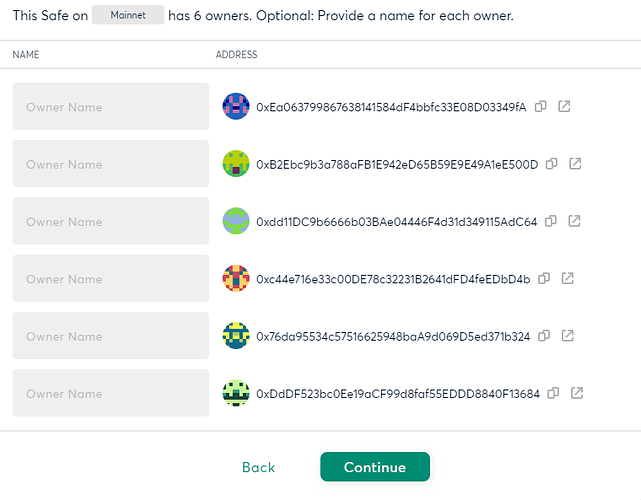Copy address 0xEa06379 to clipboard
Viewport: 641px width, 500px height.
[x=541, y=106]
